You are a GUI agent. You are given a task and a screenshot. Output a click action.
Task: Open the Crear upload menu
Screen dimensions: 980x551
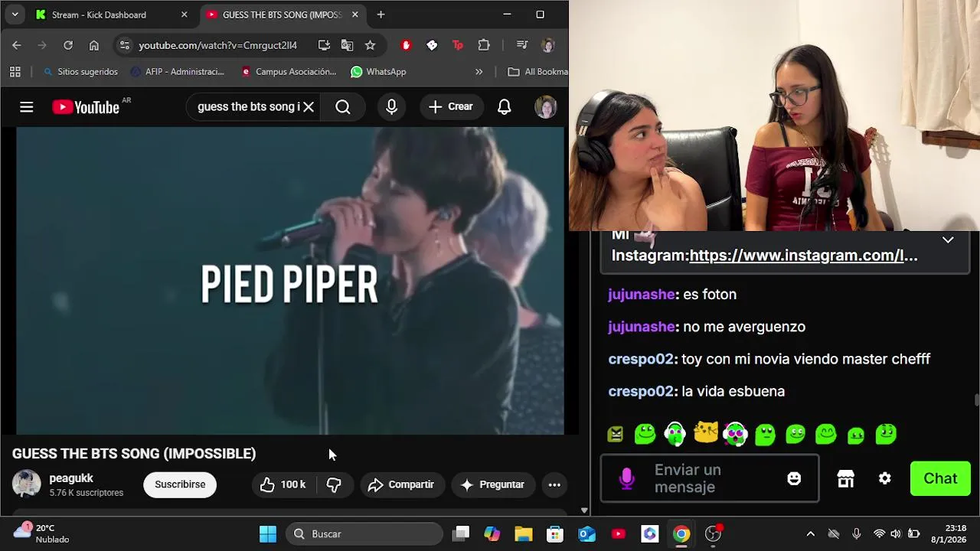[x=451, y=107]
